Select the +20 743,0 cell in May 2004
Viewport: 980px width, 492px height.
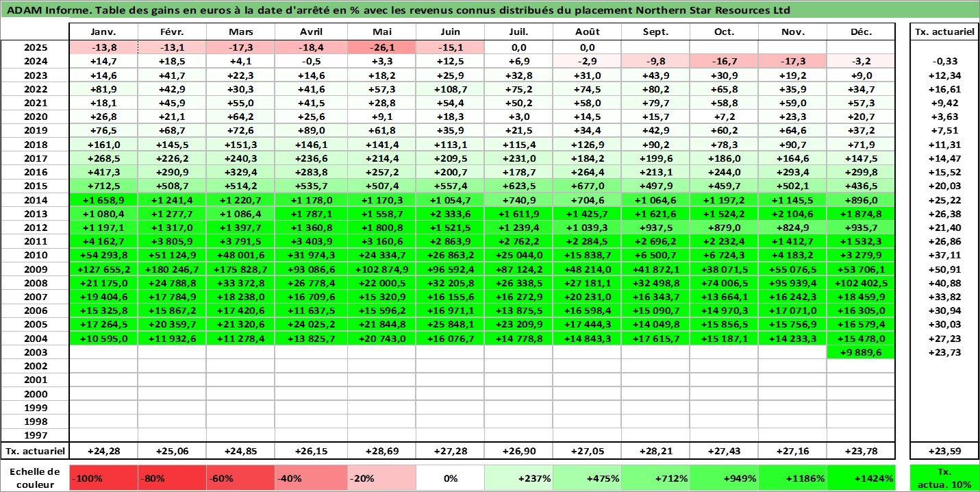(x=382, y=339)
